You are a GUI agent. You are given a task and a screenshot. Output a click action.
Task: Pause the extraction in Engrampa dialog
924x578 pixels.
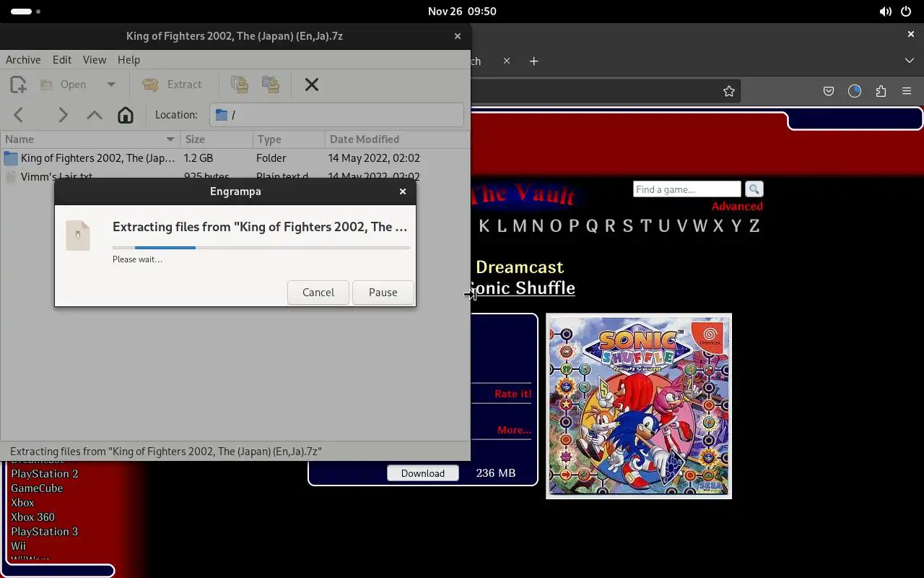tap(383, 293)
